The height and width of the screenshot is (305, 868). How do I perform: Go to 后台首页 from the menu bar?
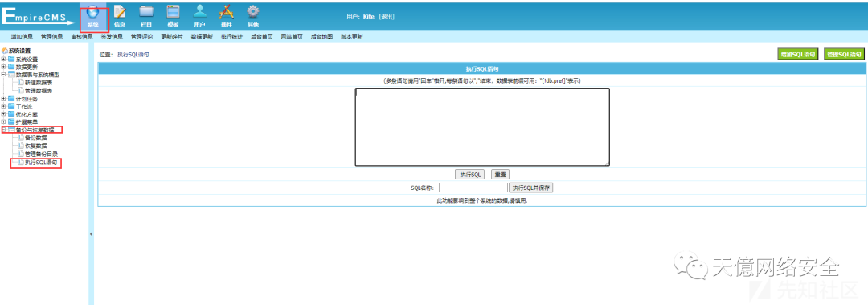pos(262,37)
